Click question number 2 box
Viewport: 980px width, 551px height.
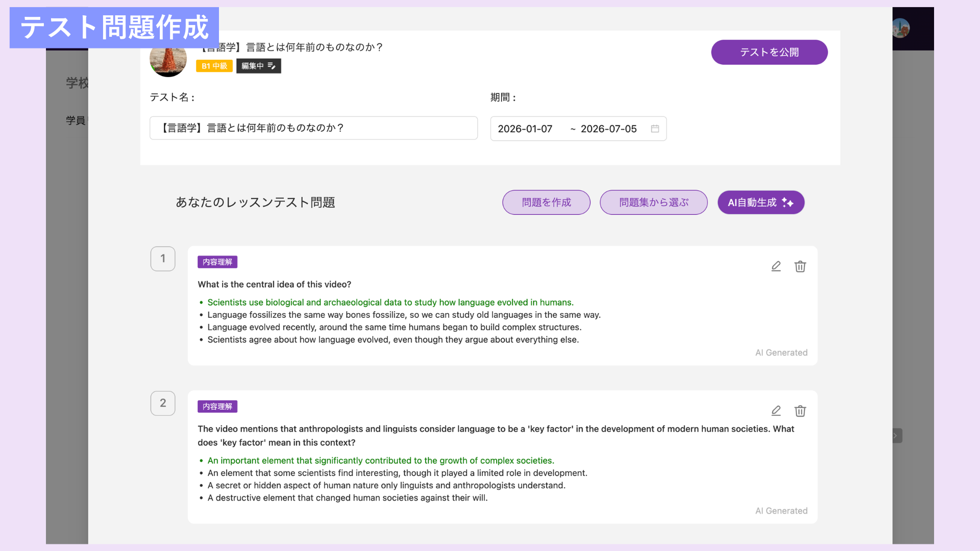[163, 403]
